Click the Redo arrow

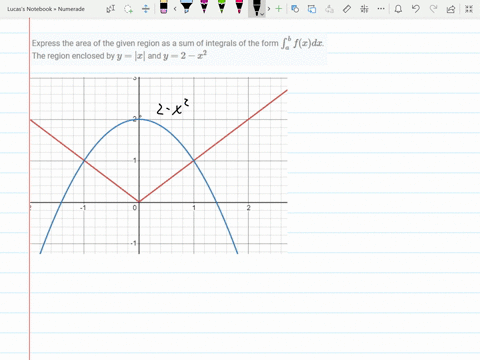pyautogui.click(x=433, y=9)
